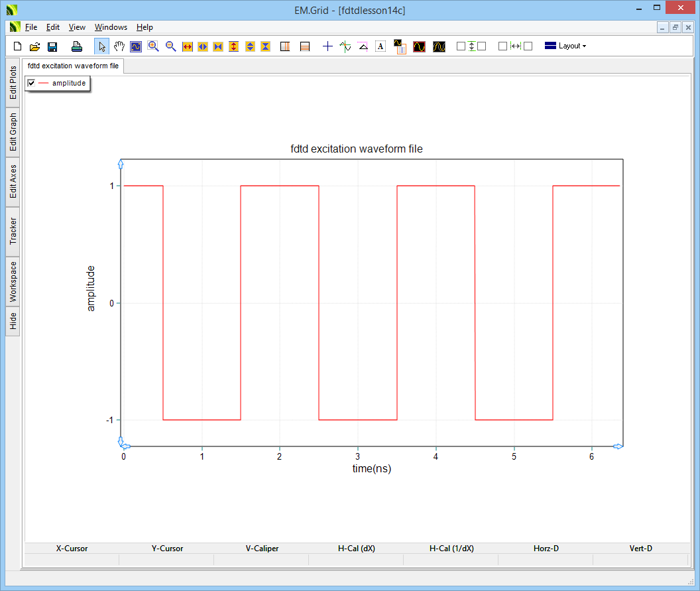Expand the Edit Axes side panel
Image resolution: width=700 pixels, height=591 pixels.
coord(13,181)
